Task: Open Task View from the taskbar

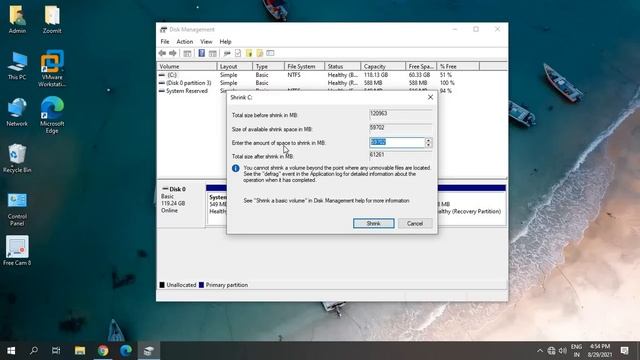Action: click(56, 351)
